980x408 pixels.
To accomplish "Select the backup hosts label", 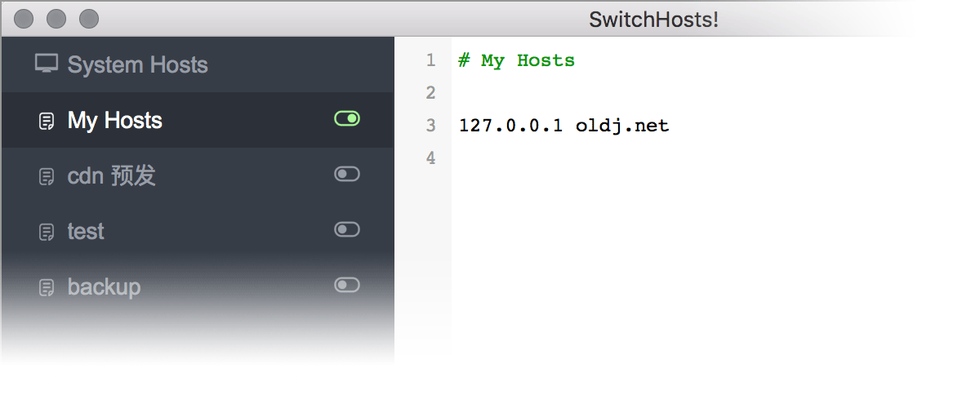I will pos(104,287).
